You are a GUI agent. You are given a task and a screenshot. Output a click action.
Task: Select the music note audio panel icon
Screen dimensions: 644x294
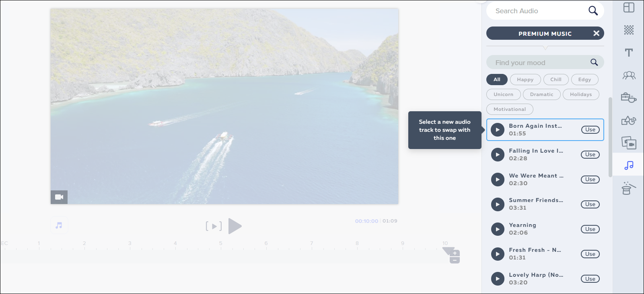click(629, 165)
